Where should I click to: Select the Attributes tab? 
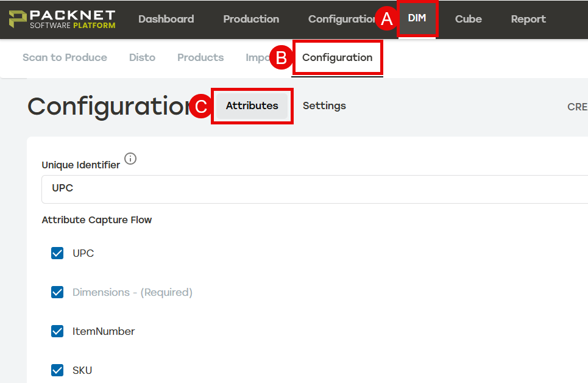(x=252, y=106)
